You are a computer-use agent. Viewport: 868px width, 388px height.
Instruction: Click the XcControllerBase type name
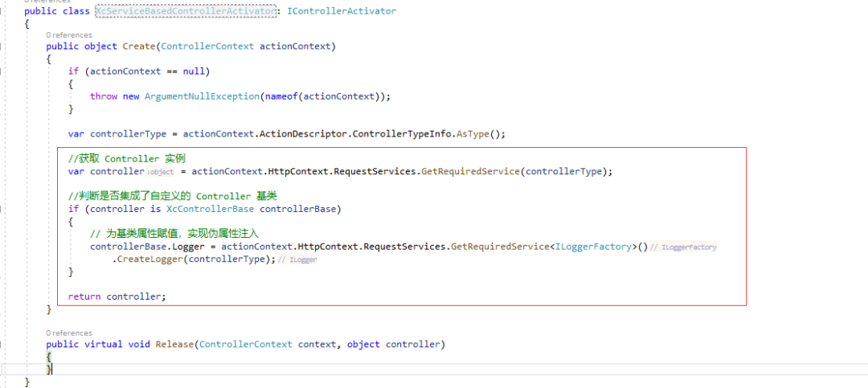click(211, 209)
